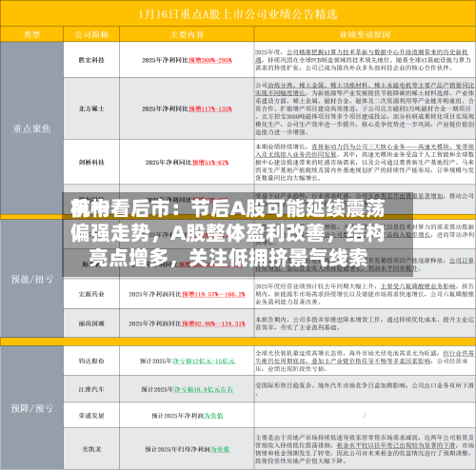Click company name '美凯龙'
Viewport: 476px width, 470px height.
click(x=91, y=449)
